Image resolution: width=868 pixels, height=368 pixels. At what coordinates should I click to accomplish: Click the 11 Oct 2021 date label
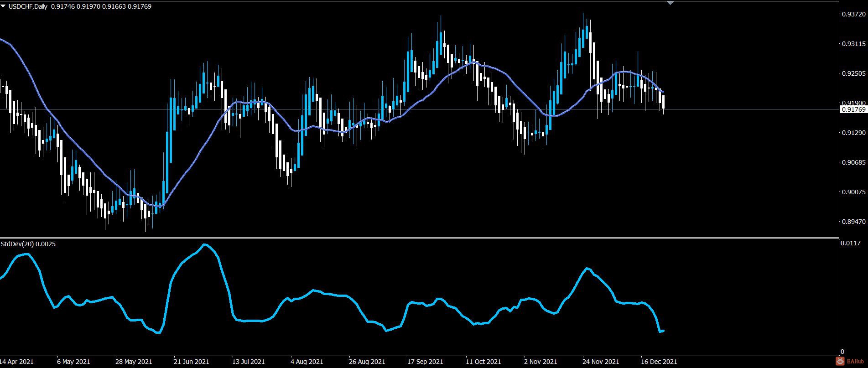(x=483, y=362)
